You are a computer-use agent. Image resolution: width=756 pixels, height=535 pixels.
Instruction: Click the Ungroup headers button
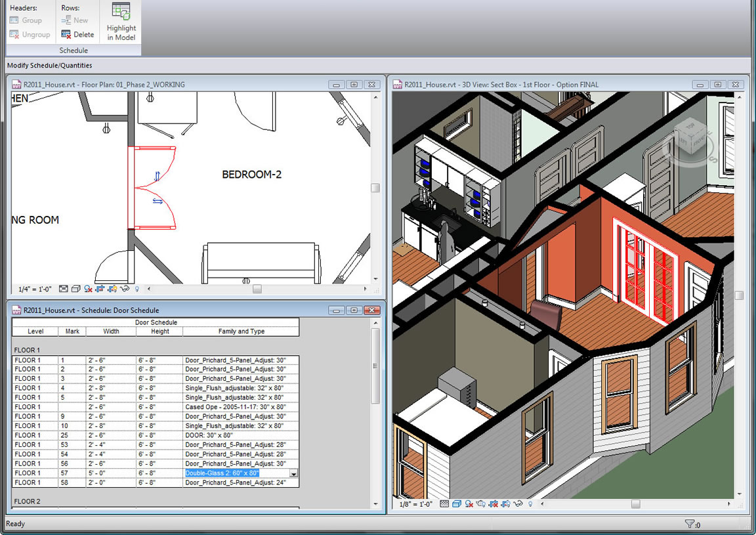pyautogui.click(x=30, y=35)
